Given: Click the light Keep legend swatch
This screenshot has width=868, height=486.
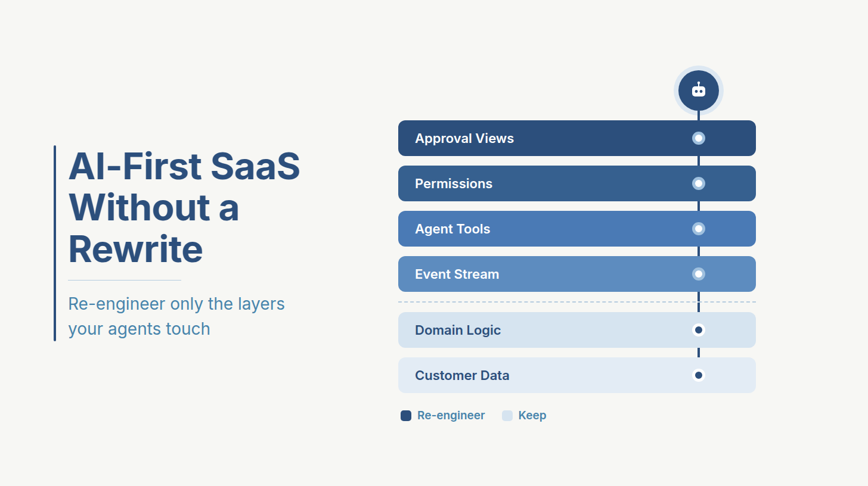Looking at the screenshot, I should (x=507, y=416).
